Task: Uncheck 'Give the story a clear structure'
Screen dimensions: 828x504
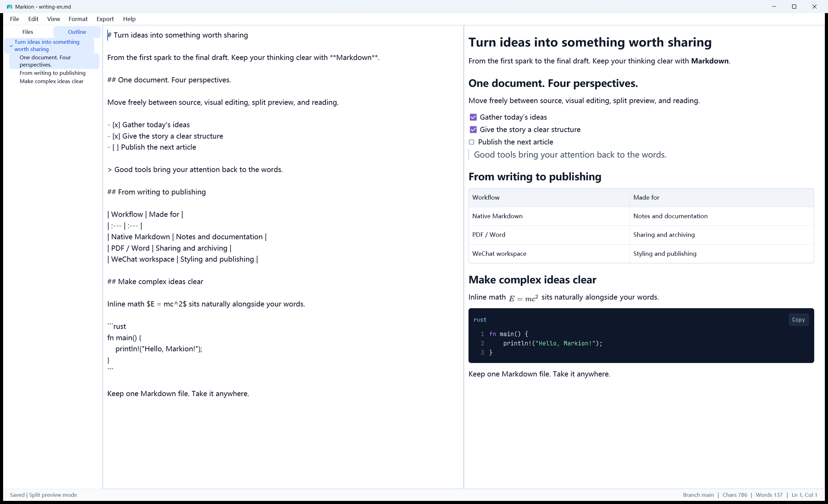Action: click(x=473, y=130)
